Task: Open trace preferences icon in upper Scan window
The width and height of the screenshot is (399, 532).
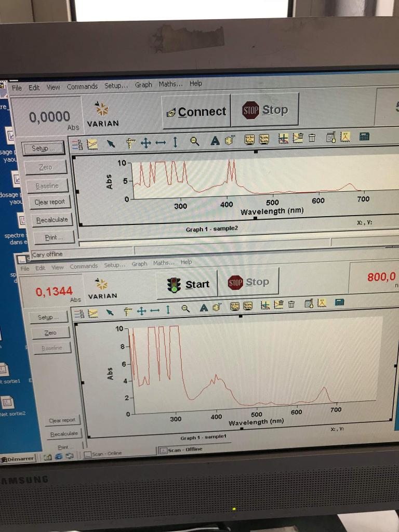Action: tap(77, 145)
